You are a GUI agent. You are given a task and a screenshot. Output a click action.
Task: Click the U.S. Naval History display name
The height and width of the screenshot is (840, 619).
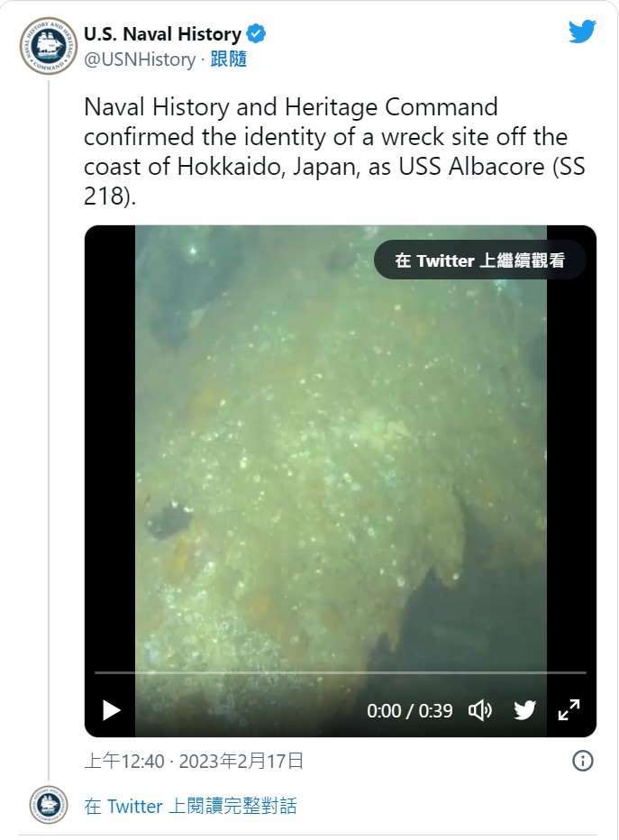(163, 33)
